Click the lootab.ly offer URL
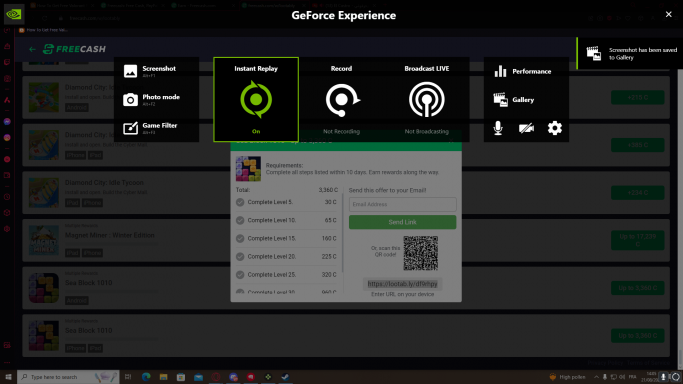The image size is (683, 384). point(402,284)
